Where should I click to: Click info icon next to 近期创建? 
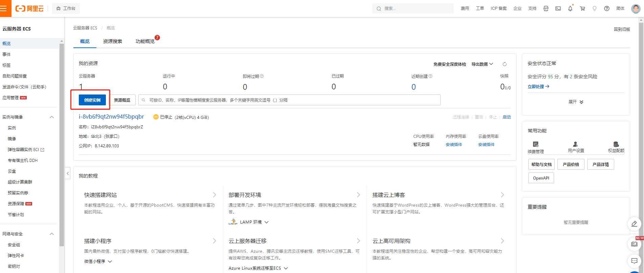(x=431, y=76)
